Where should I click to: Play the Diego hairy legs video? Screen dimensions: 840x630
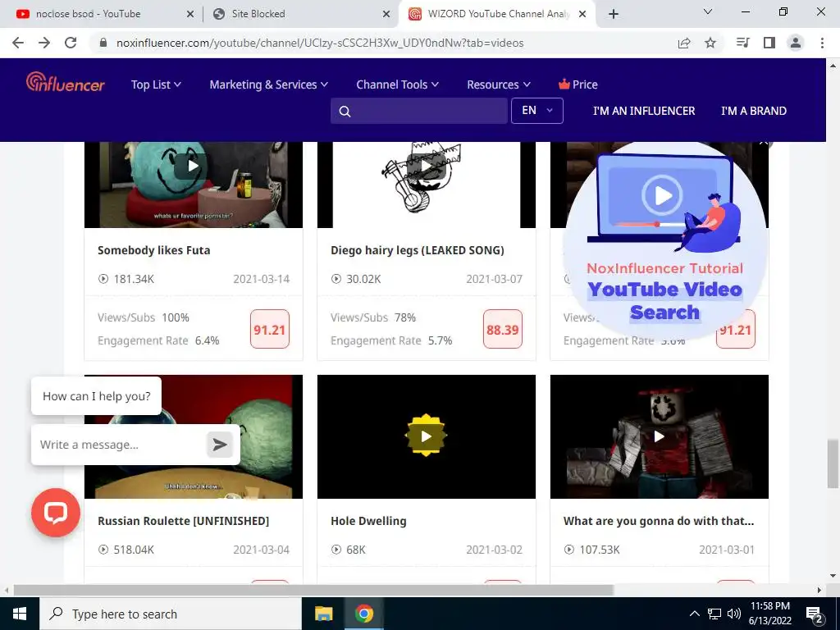click(x=427, y=166)
